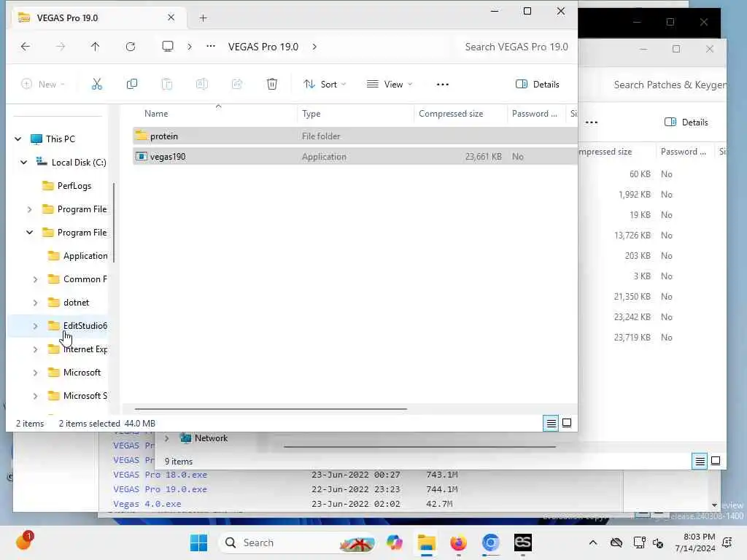The image size is (747, 560).
Task: Open File Explorer from the taskbar
Action: click(426, 542)
